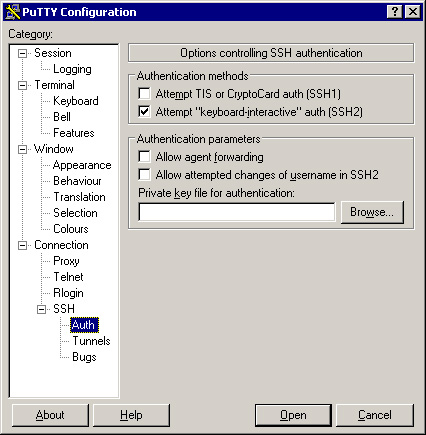The image size is (426, 435).
Task: Select the Window category
Action: pos(54,149)
